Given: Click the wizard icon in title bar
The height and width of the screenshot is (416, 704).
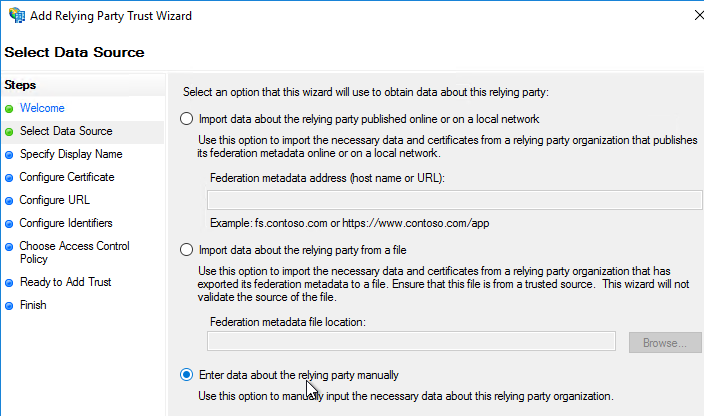Looking at the screenshot, I should point(17,15).
